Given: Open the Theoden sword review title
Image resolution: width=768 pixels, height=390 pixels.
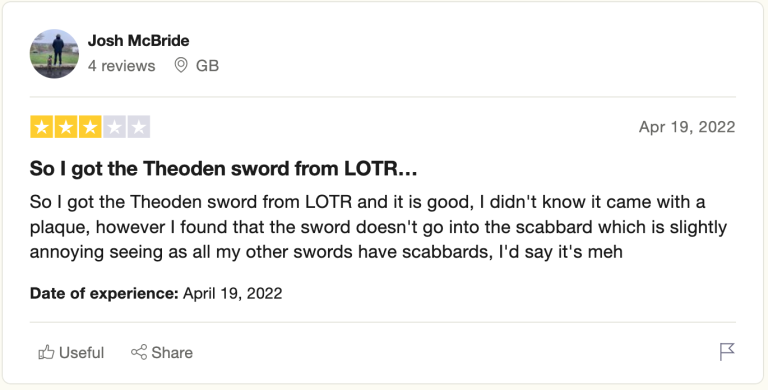Looking at the screenshot, I should point(223,169).
